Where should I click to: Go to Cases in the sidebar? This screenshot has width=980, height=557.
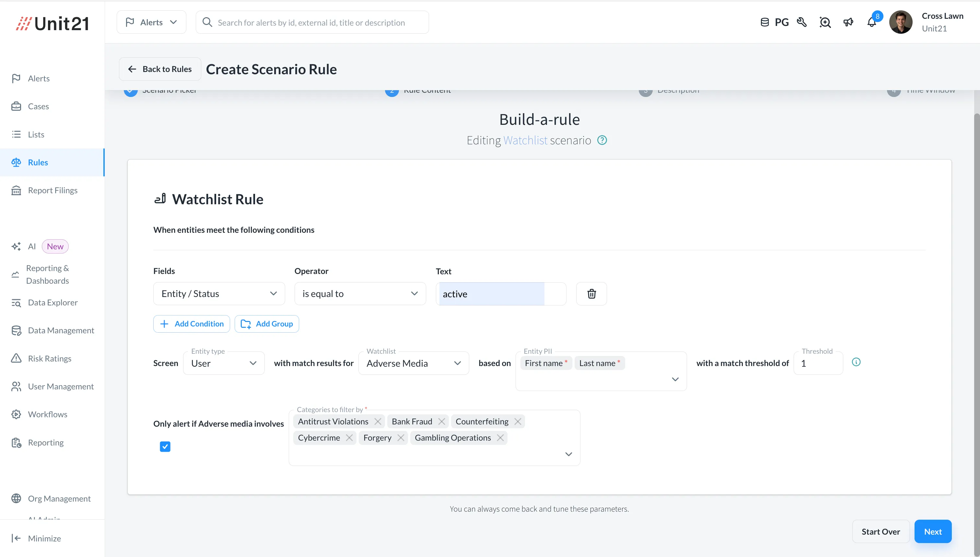pyautogui.click(x=38, y=106)
